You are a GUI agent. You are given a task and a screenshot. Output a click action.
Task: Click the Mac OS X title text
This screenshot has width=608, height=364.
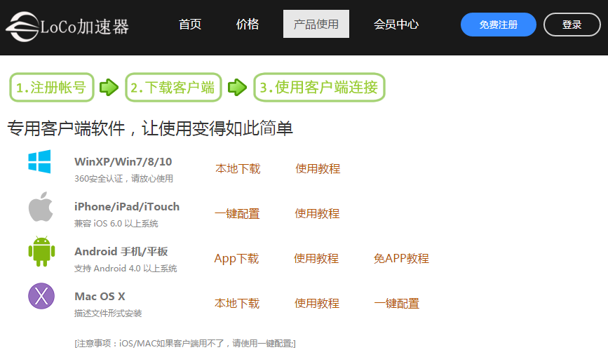pyautogui.click(x=100, y=297)
